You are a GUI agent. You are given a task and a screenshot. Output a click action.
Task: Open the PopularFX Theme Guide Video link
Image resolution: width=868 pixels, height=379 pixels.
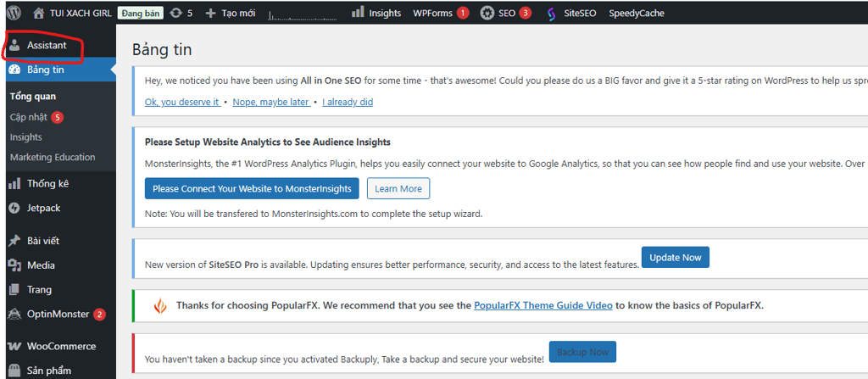[542, 305]
